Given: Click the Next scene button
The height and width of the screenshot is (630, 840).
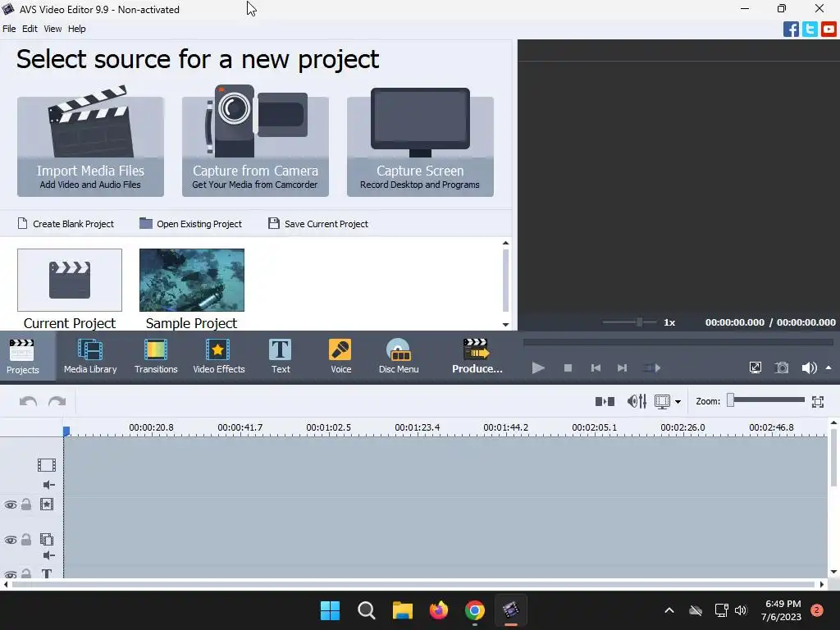Looking at the screenshot, I should (651, 368).
